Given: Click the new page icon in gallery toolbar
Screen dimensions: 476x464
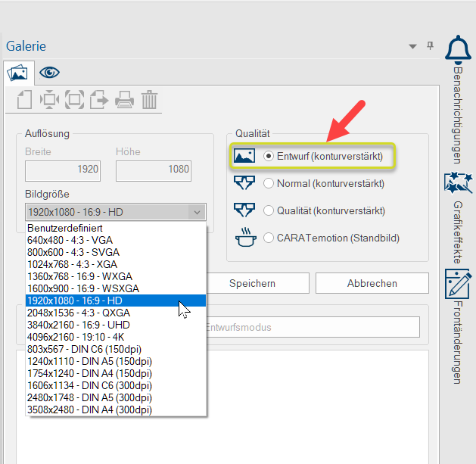Looking at the screenshot, I should click(25, 99).
